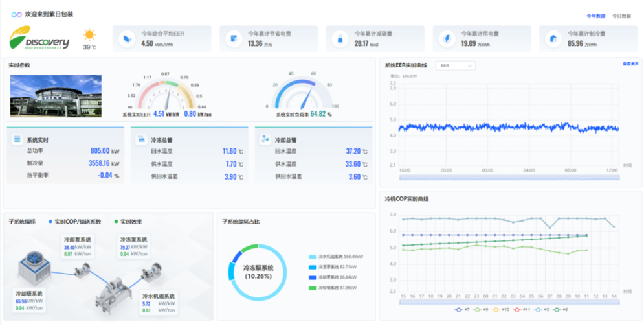Click the electricity cost savings card icon
644x326 pixels.
(x=234, y=39)
